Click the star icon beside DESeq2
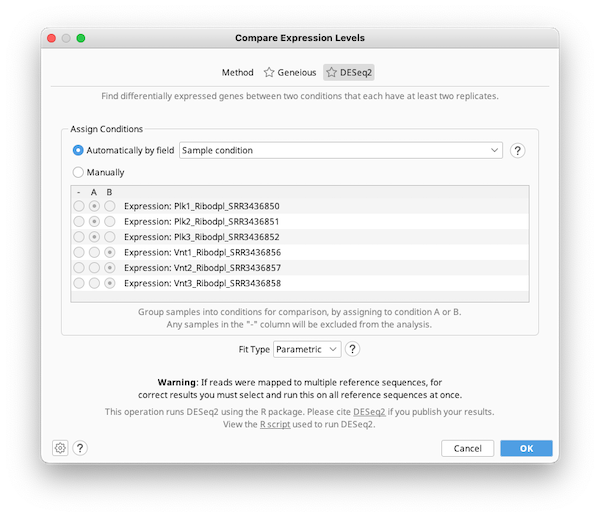Screen dimensions: 600x517 click(331, 72)
